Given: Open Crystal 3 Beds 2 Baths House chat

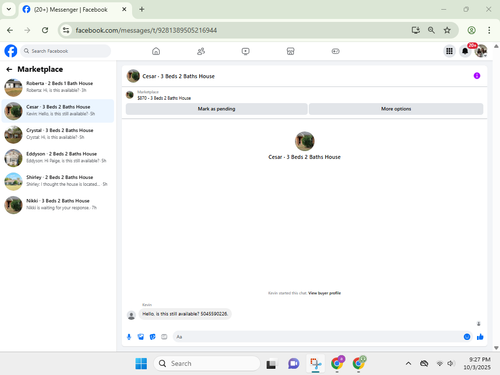Looking at the screenshot, I should pos(58,134).
